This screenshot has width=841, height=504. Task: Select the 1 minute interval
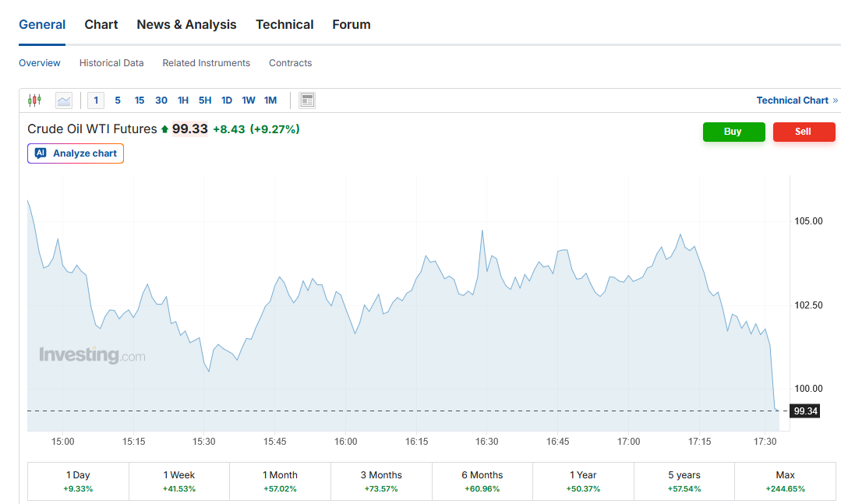96,100
